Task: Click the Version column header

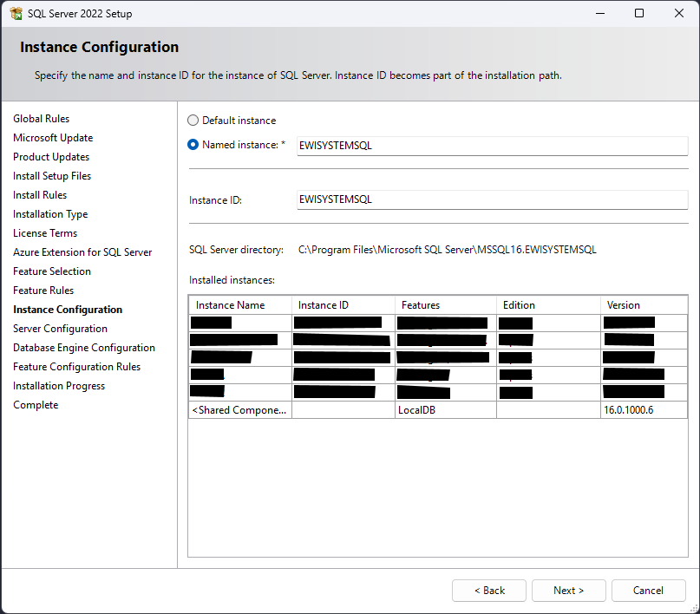Action: click(x=644, y=305)
